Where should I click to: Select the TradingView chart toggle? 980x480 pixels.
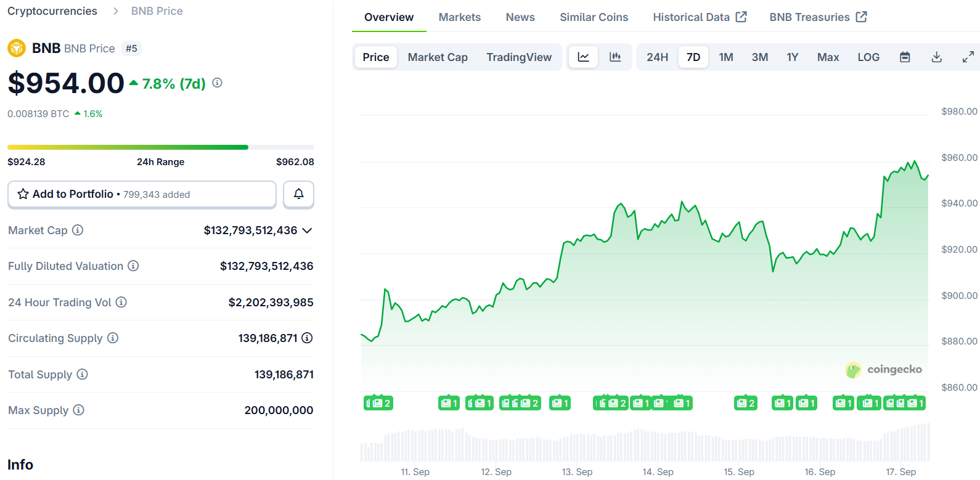tap(519, 57)
